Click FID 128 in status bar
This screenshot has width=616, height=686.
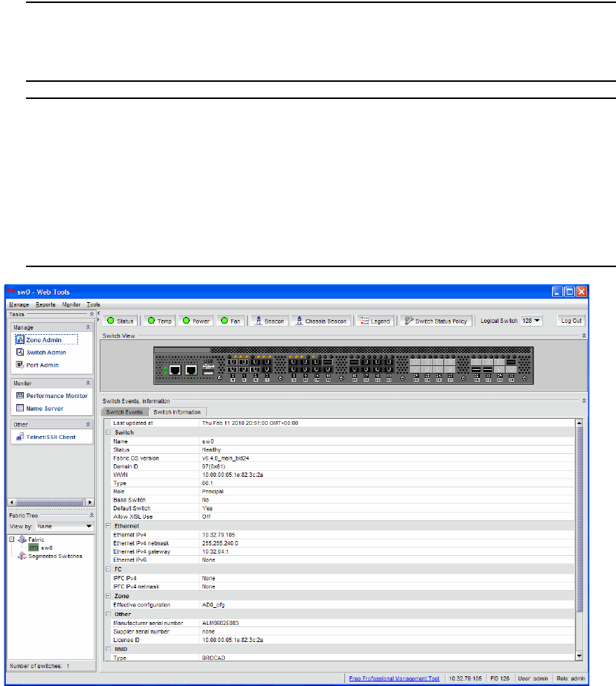coord(500,679)
